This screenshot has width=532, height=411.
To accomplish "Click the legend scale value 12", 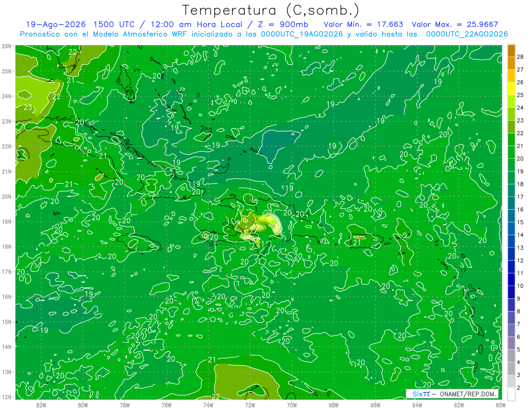I will [520, 260].
